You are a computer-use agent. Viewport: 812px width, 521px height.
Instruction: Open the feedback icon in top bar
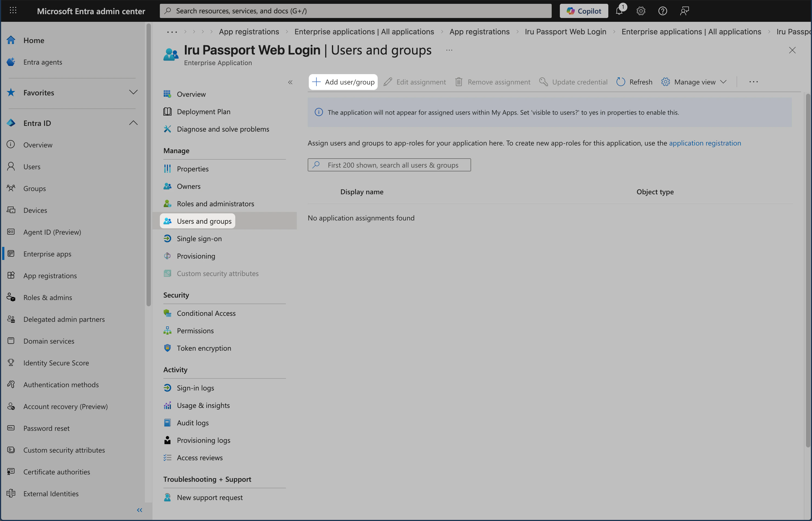coord(684,10)
